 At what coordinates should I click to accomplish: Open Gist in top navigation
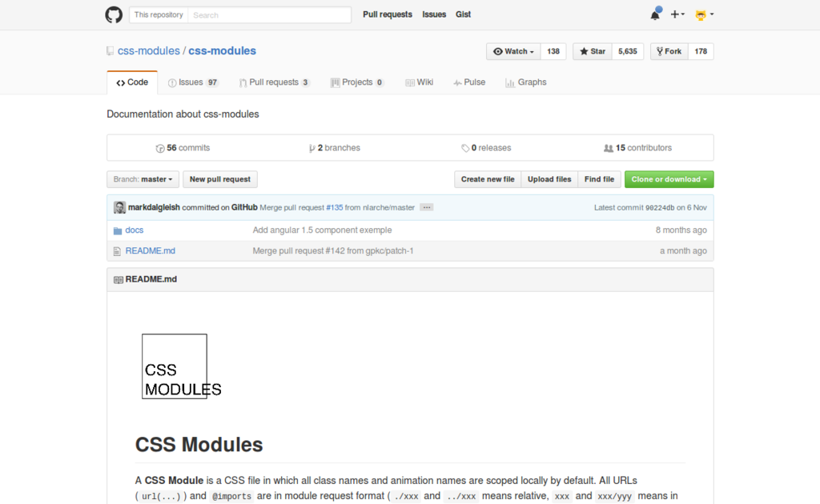[x=464, y=14]
